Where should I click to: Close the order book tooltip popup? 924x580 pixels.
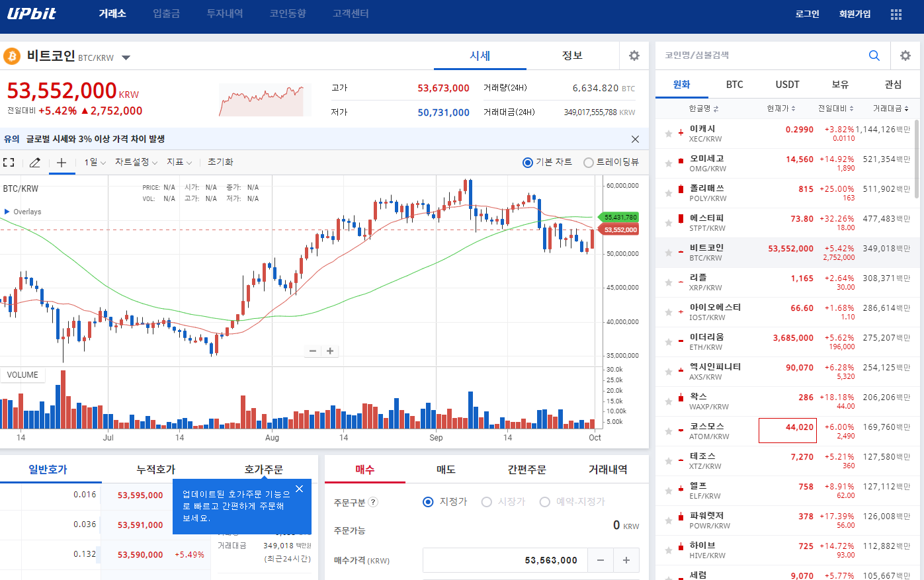(x=300, y=489)
